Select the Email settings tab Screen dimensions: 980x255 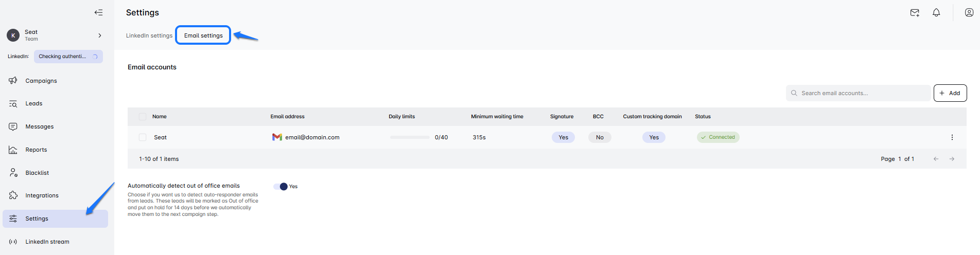tap(203, 35)
